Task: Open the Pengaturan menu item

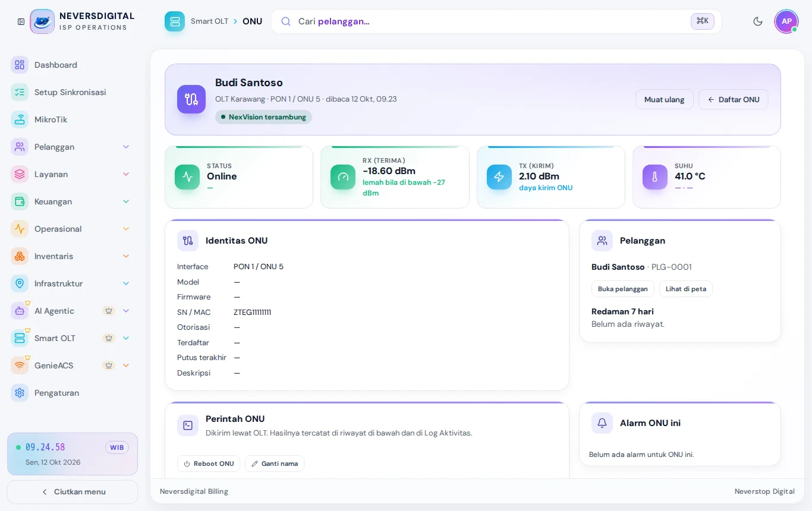Action: coord(73,393)
